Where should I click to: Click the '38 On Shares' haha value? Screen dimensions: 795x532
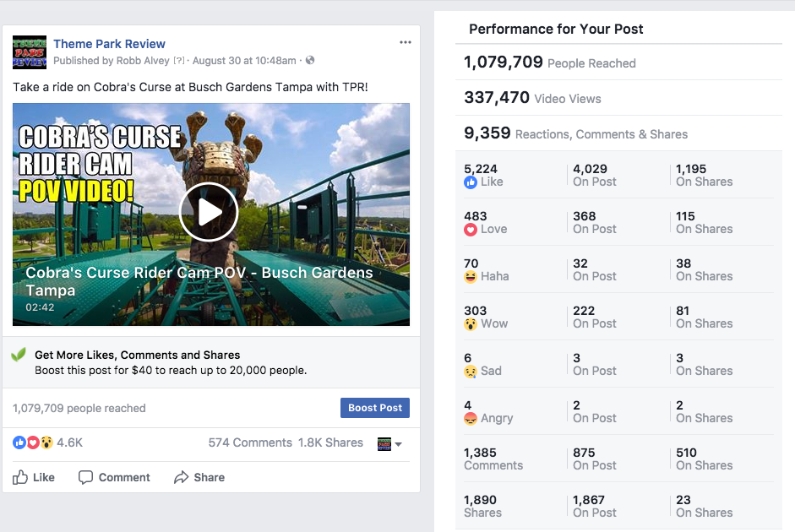(705, 270)
